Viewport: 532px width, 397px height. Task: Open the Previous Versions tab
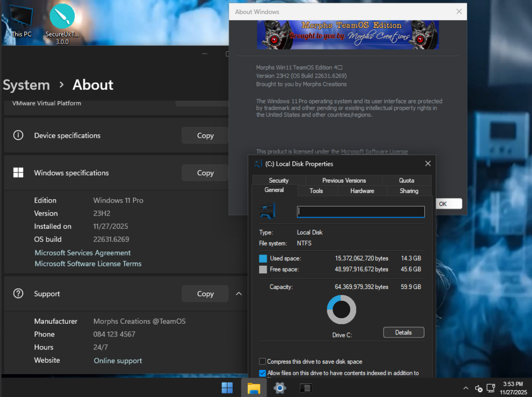tap(344, 180)
